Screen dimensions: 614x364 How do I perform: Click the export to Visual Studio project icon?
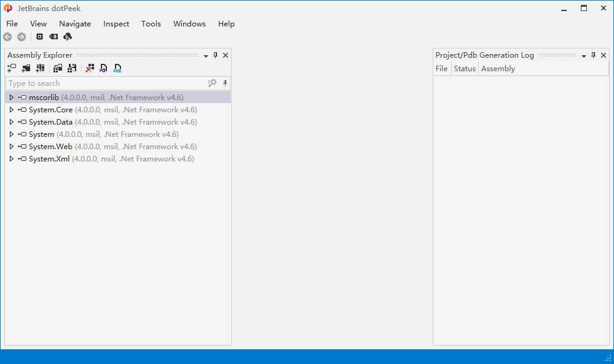(x=103, y=68)
